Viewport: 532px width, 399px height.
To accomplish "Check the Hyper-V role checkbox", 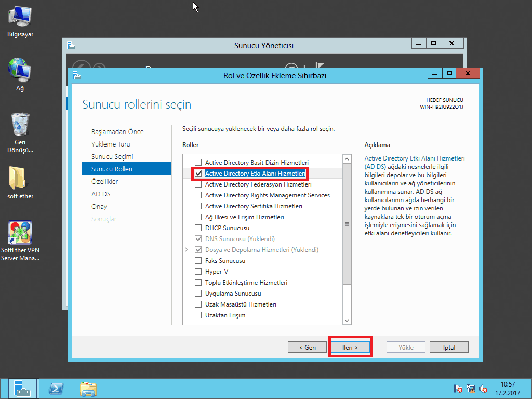I will [x=198, y=272].
